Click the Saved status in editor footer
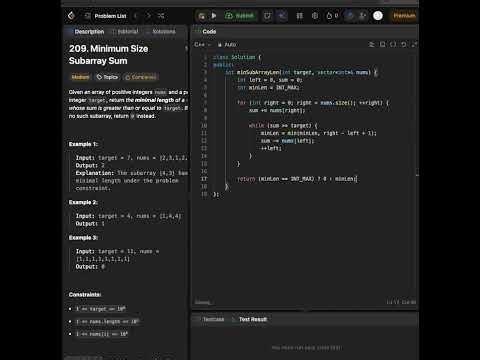 (x=203, y=302)
